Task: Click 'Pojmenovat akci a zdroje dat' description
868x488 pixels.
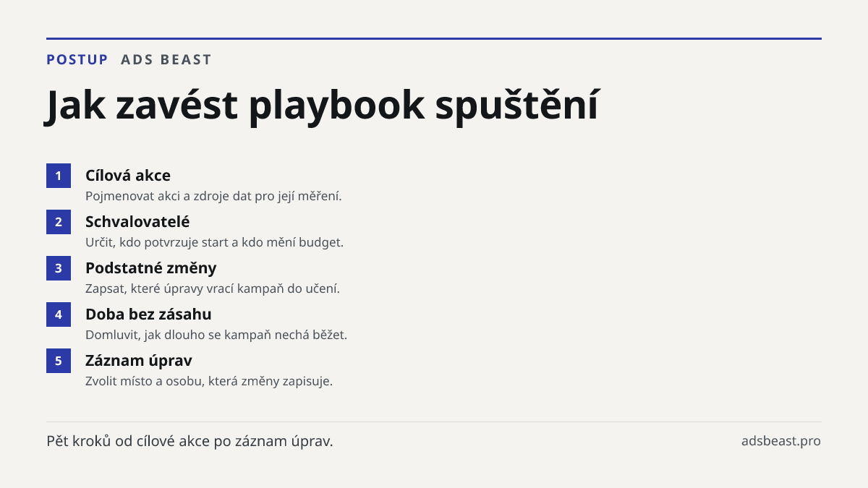Action: (213, 196)
